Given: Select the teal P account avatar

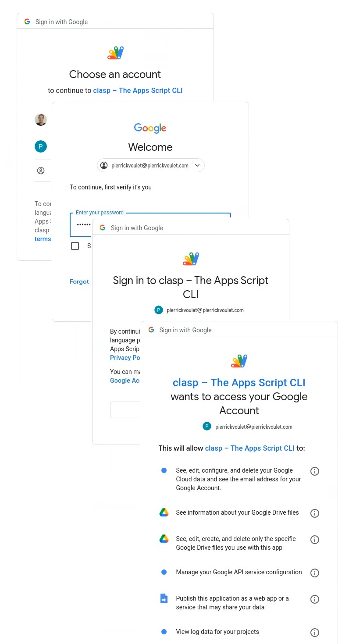Looking at the screenshot, I should point(41,146).
